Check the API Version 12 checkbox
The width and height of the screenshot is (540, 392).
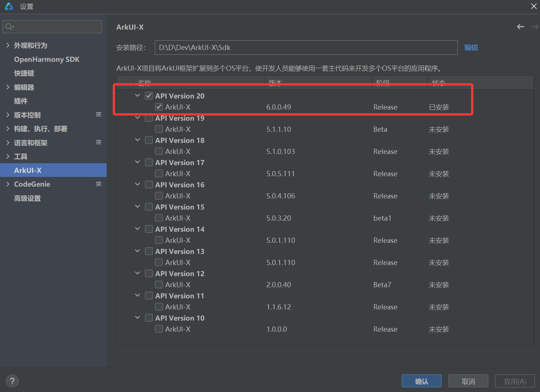(149, 274)
